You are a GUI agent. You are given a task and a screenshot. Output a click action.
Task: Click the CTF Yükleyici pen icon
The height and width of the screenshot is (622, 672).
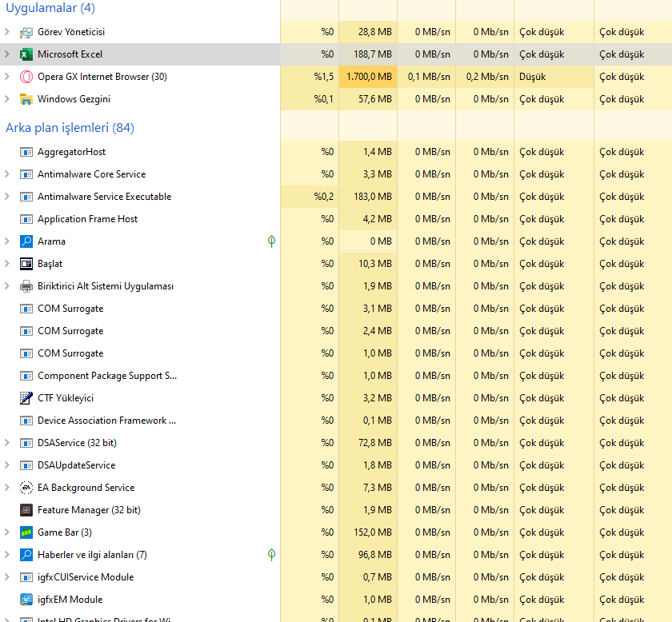coord(26,398)
